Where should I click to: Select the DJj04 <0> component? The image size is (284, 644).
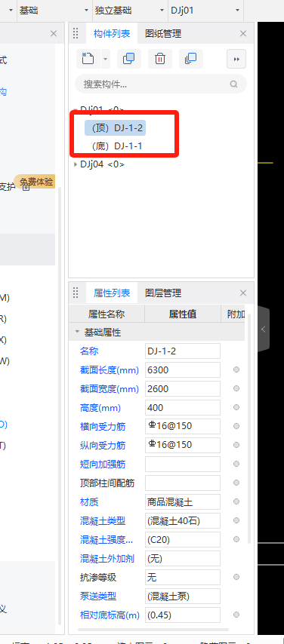click(x=102, y=164)
